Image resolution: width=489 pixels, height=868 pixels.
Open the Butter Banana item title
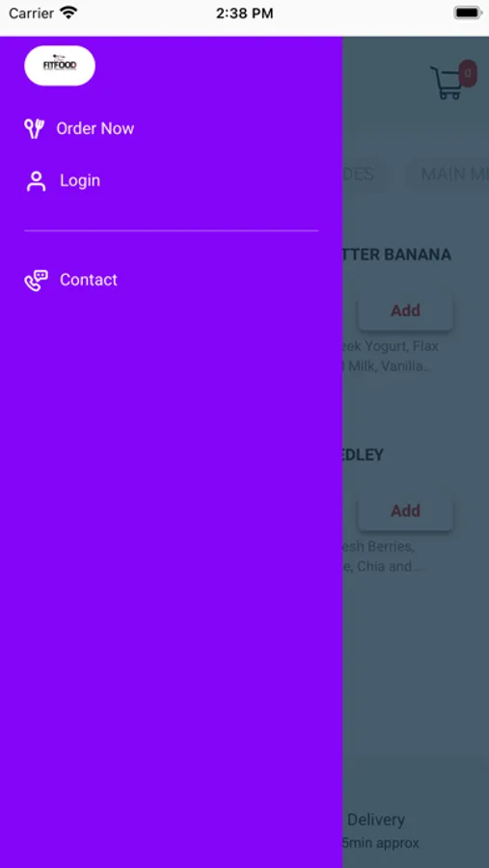397,255
